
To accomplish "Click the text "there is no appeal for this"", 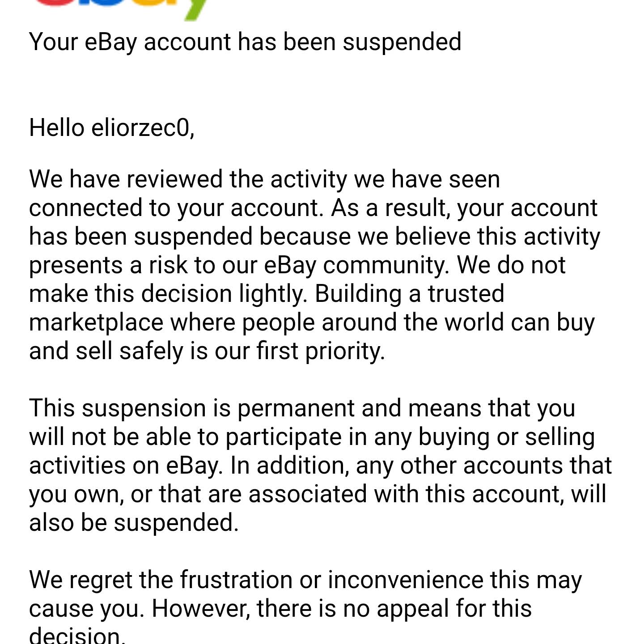I will [394, 609].
